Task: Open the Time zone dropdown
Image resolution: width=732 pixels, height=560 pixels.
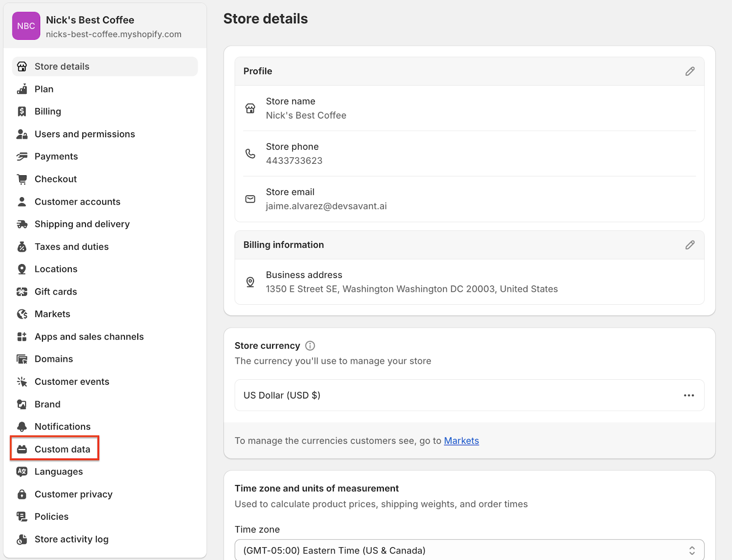Action: tap(469, 550)
